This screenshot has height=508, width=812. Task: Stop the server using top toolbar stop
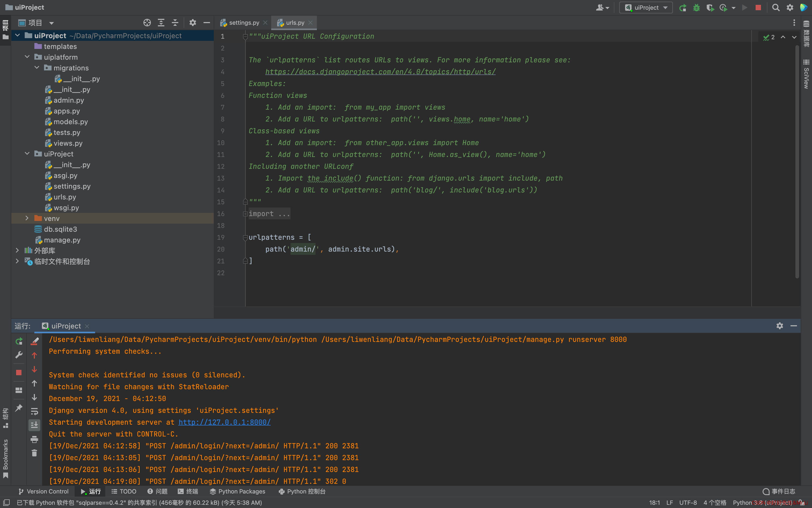tap(758, 8)
